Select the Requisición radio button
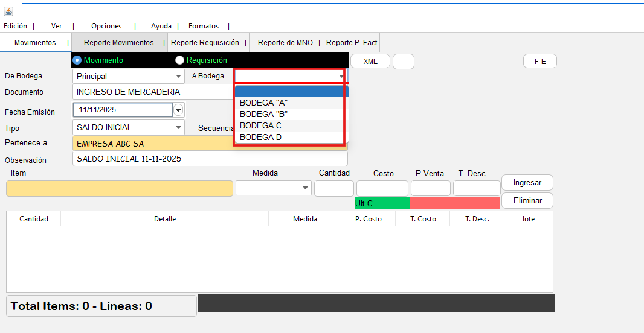Image resolution: width=644 pixels, height=333 pixels. click(x=179, y=60)
